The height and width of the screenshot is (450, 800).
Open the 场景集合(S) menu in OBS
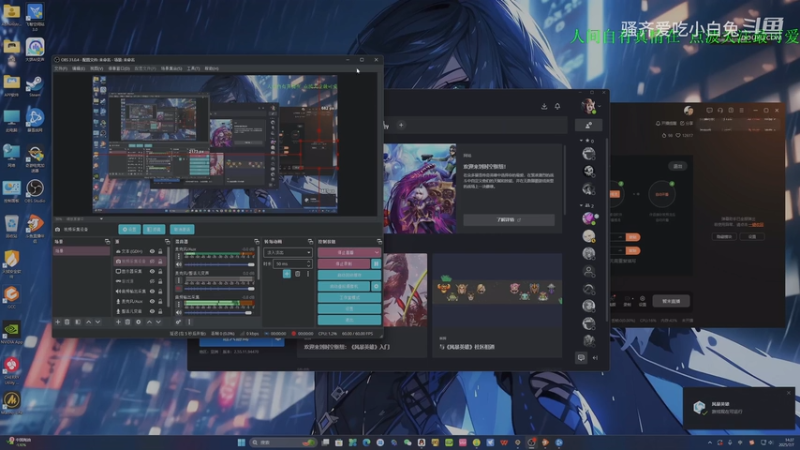pyautogui.click(x=171, y=68)
